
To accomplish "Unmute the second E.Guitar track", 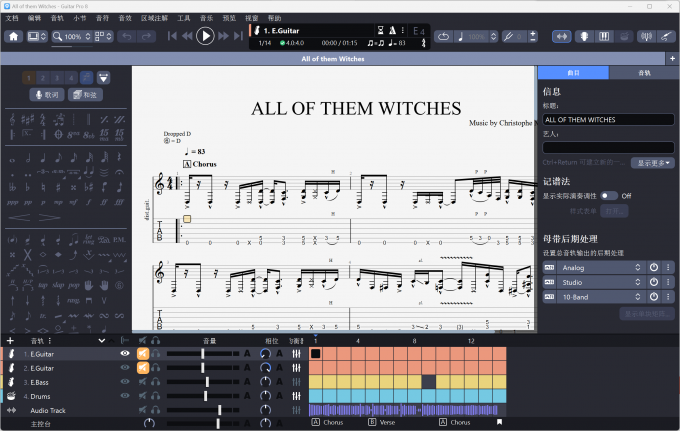I will tap(143, 368).
